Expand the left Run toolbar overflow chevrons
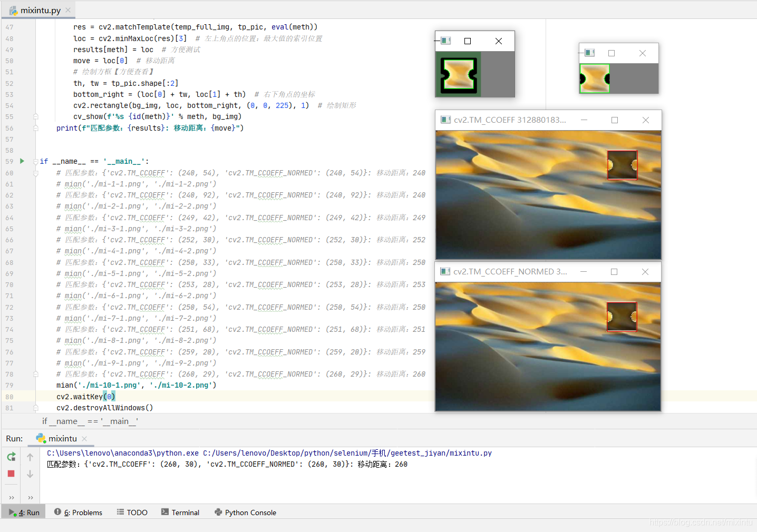757x532 pixels. click(12, 497)
